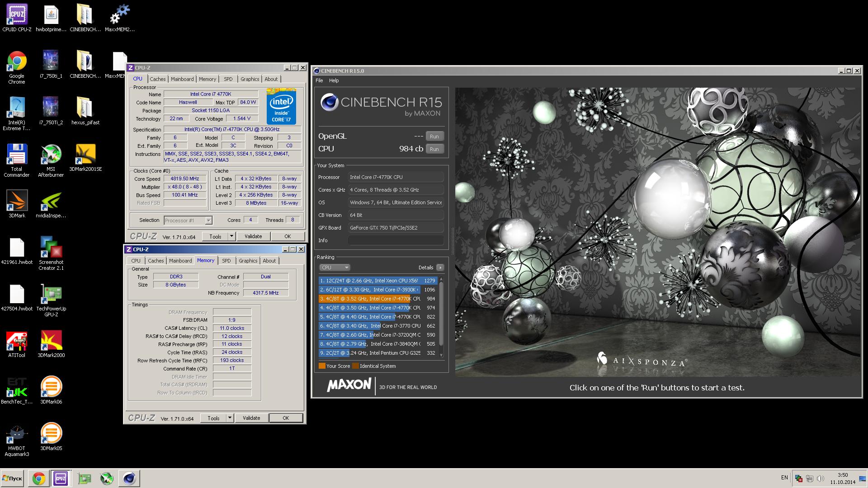Click CPU-Z taskbar button
Image resolution: width=868 pixels, height=488 pixels.
point(61,479)
